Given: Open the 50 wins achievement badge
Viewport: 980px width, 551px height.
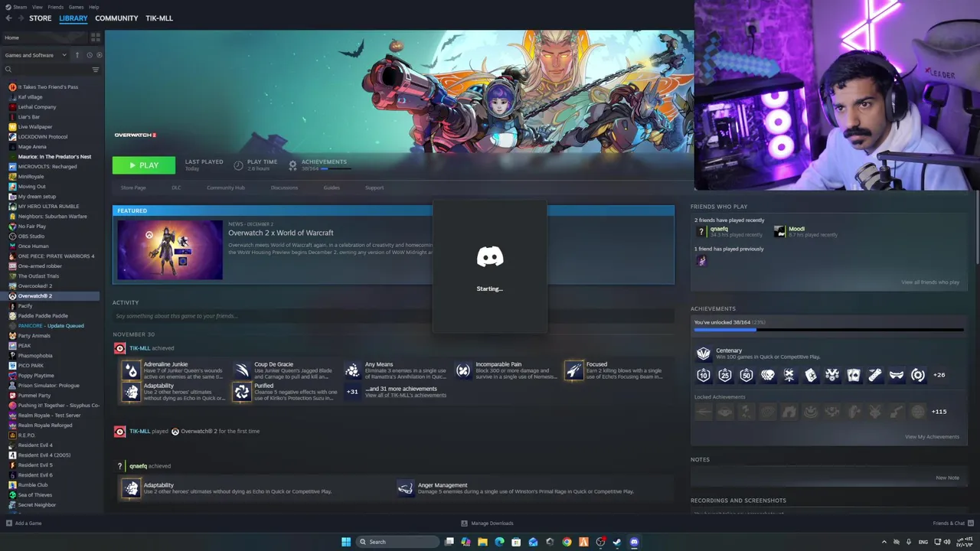Looking at the screenshot, I should [x=746, y=375].
